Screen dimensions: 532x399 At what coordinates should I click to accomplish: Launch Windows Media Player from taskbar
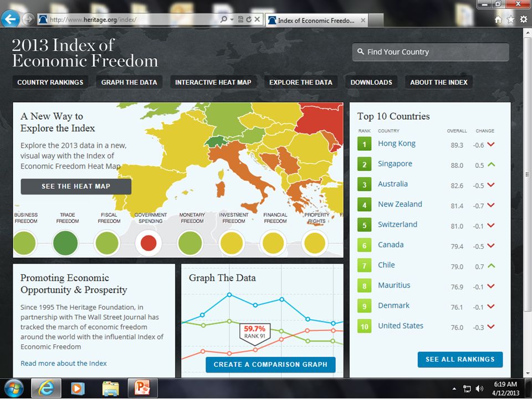[78, 389]
